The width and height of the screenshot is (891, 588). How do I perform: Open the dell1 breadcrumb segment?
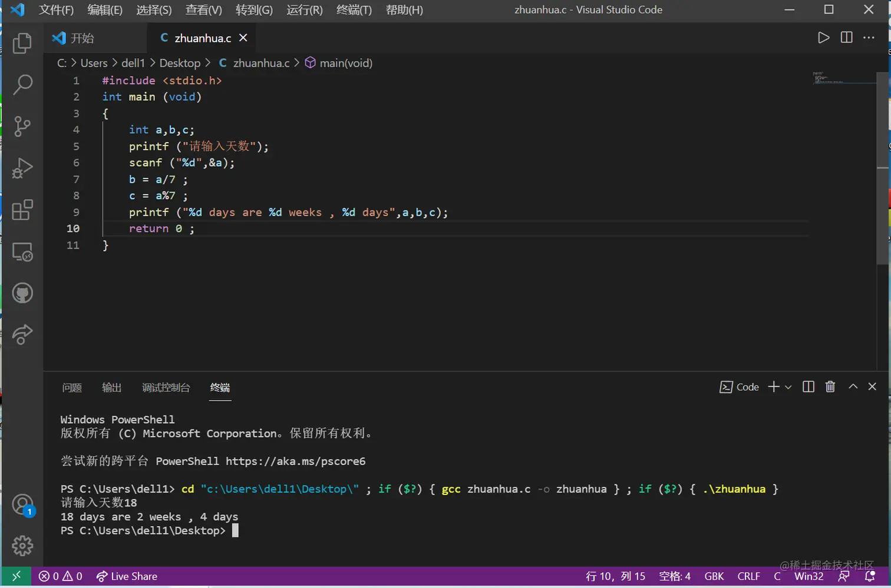pyautogui.click(x=133, y=63)
